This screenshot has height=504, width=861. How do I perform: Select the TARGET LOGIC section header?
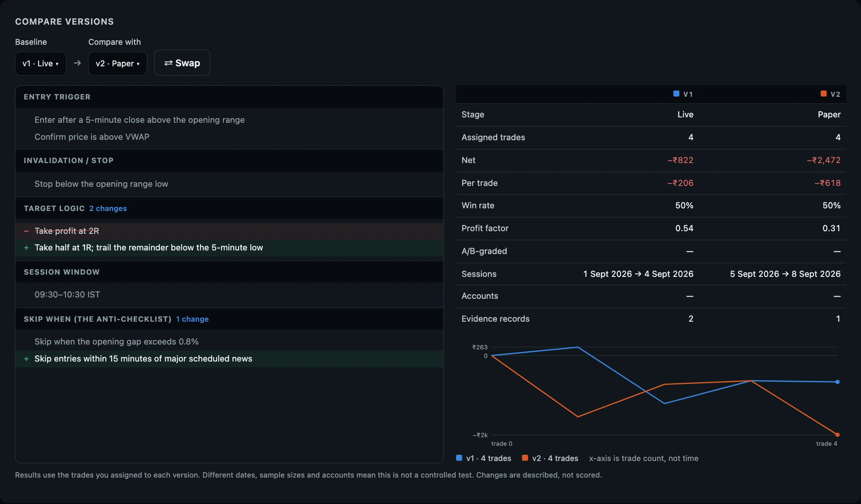tap(229, 208)
